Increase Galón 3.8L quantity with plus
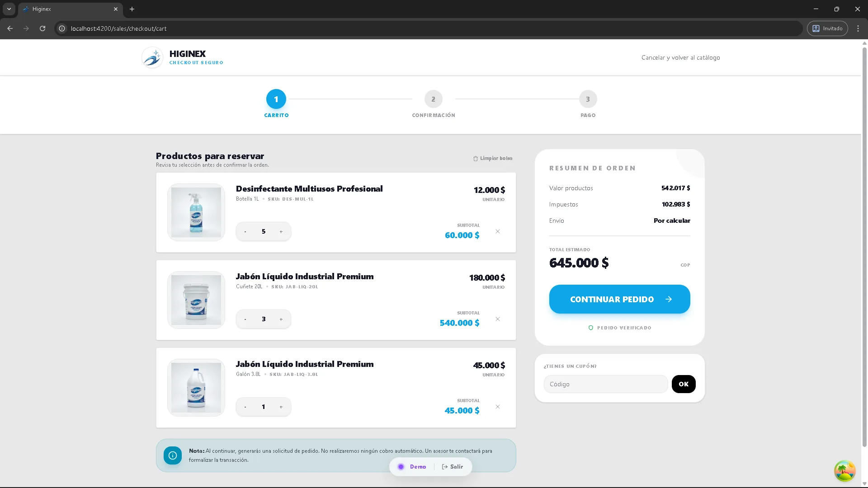This screenshot has height=488, width=868. click(x=281, y=407)
